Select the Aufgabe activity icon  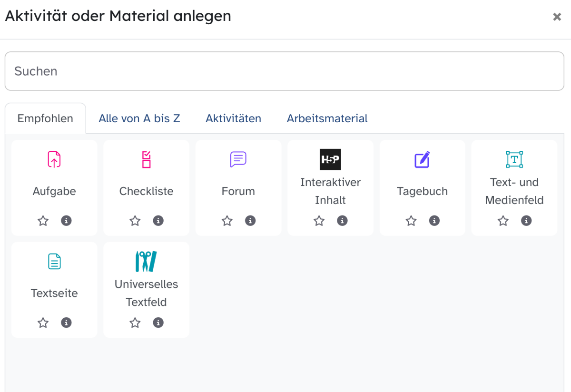(x=54, y=159)
